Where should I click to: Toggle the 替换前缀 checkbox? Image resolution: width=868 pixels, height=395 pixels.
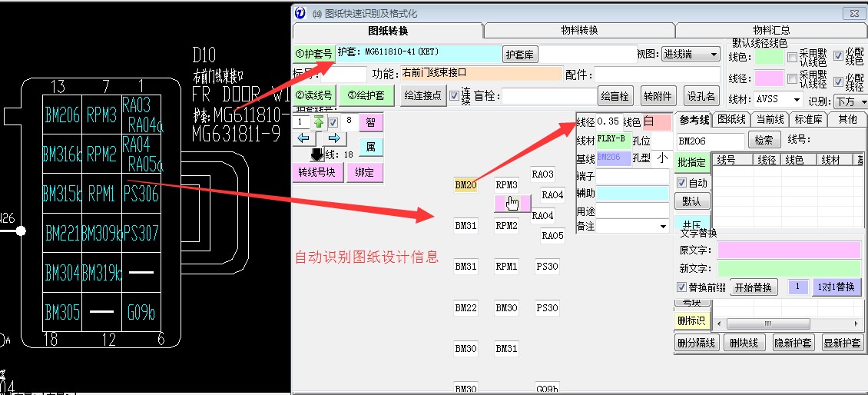681,287
